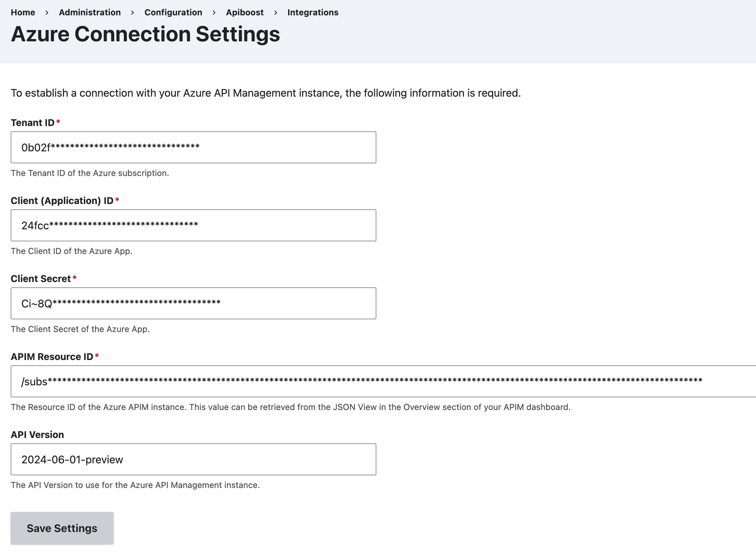Click the Client Secret input field
The height and width of the screenshot is (554, 756).
[x=193, y=303]
